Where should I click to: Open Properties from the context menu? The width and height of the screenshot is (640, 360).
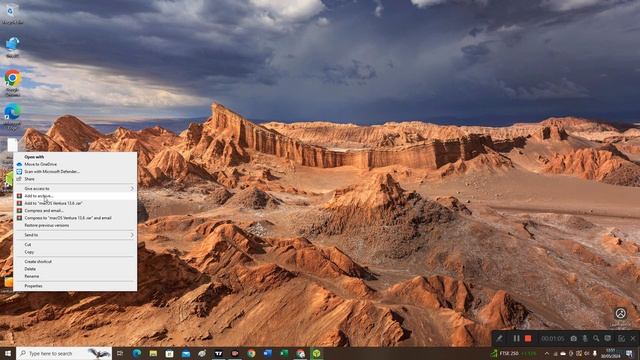point(75,286)
